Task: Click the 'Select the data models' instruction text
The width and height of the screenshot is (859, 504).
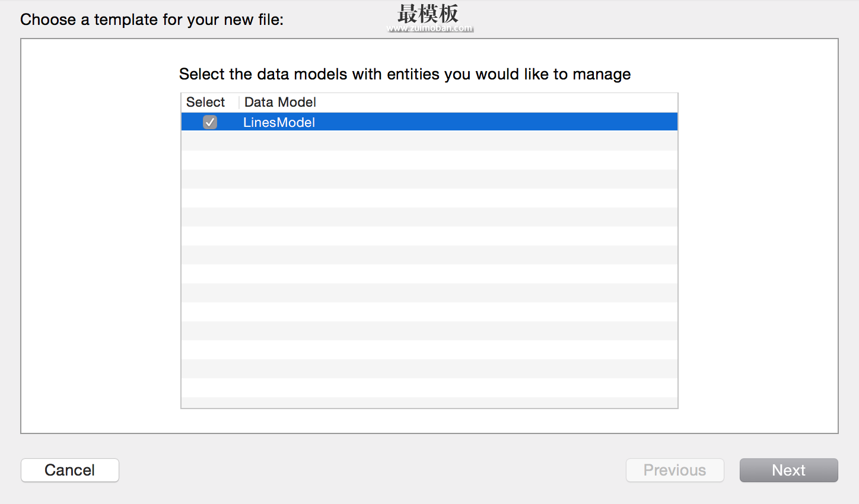Action: pos(405,74)
